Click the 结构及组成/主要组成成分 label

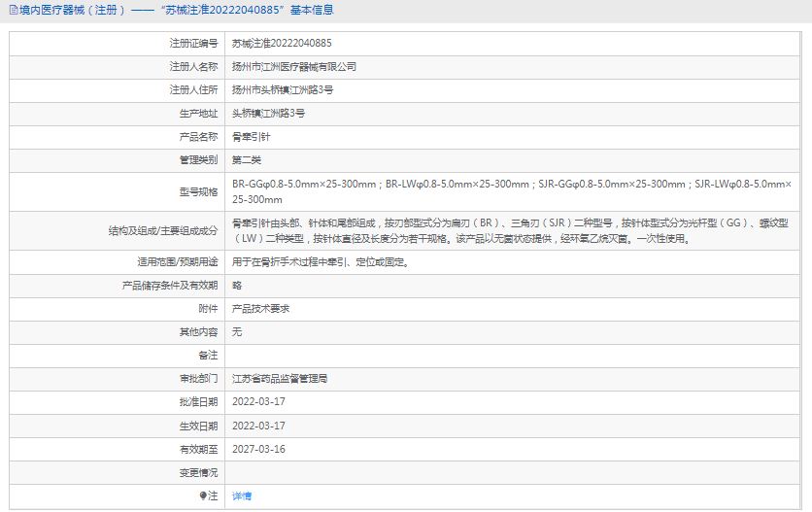[x=163, y=231]
